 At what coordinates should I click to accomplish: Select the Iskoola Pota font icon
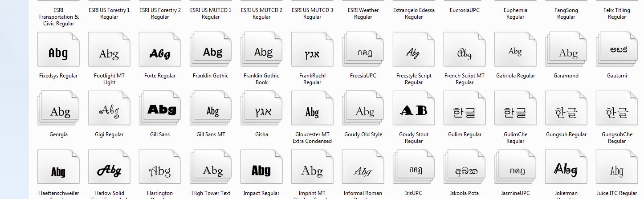pyautogui.click(x=465, y=167)
